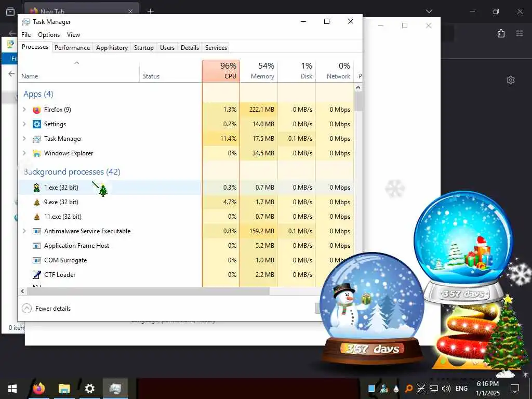The width and height of the screenshot is (532, 399).
Task: Switch to the Users tab
Action: pyautogui.click(x=167, y=47)
